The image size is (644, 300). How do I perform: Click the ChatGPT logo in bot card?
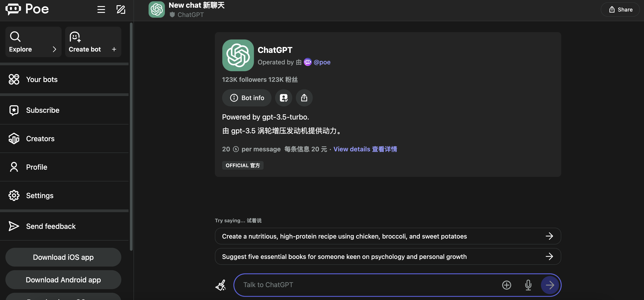pos(238,55)
